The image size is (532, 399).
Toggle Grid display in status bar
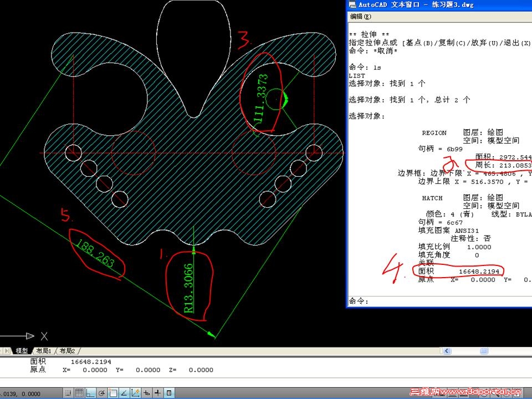click(x=79, y=393)
